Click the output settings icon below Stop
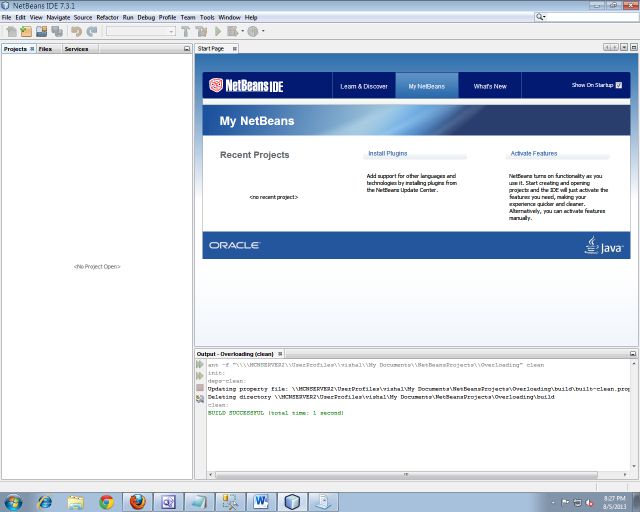The image size is (640, 512). pos(200,399)
